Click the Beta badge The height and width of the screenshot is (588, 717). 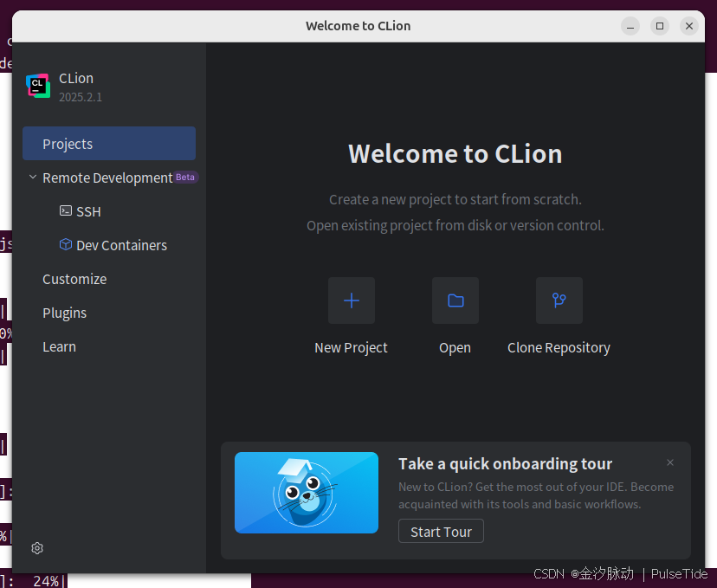tap(185, 177)
